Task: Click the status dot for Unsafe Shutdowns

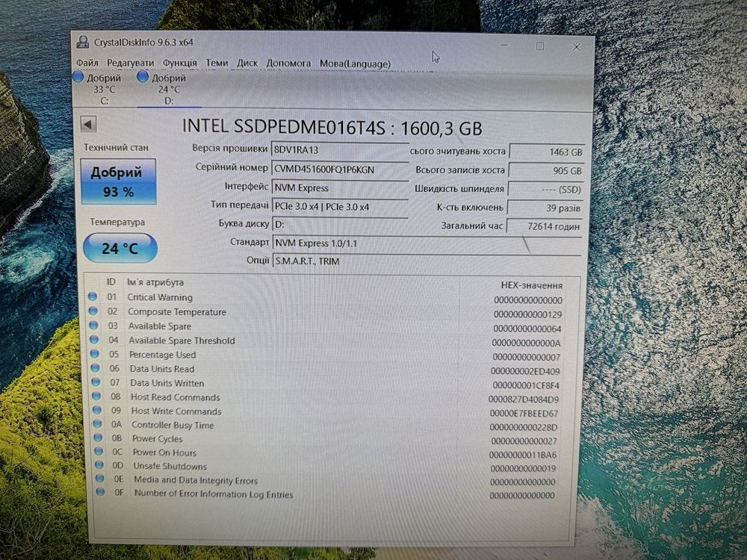Action: (99, 464)
